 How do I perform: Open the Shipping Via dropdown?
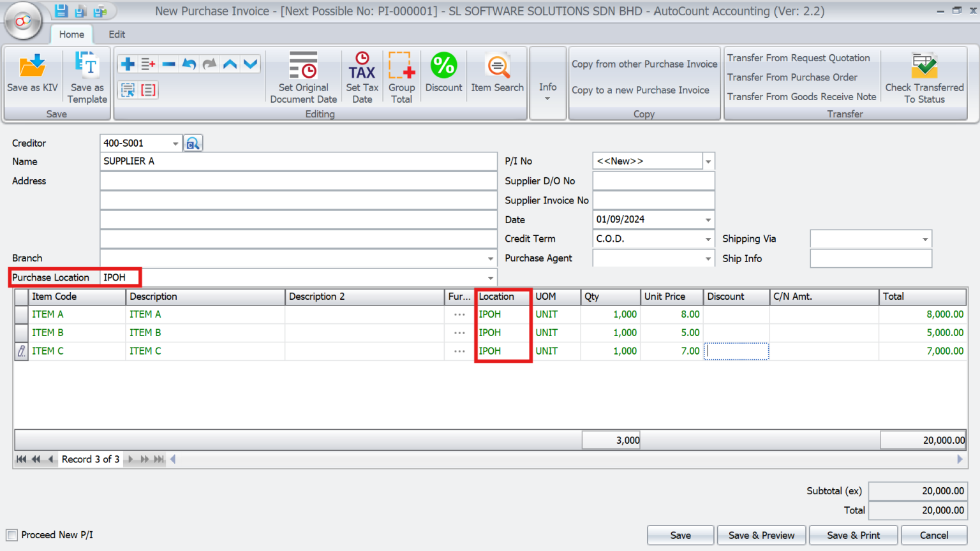click(926, 239)
